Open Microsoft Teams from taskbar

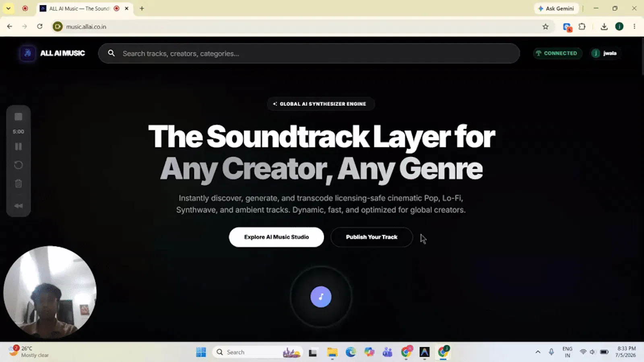pos(388,352)
